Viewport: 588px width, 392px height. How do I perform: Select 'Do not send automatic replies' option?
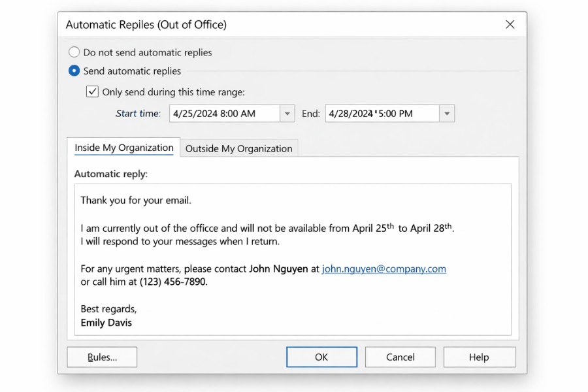(x=74, y=52)
